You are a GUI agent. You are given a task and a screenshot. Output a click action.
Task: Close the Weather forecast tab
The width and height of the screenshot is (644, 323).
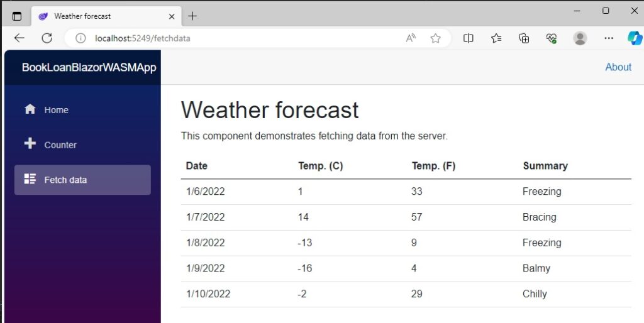click(172, 16)
